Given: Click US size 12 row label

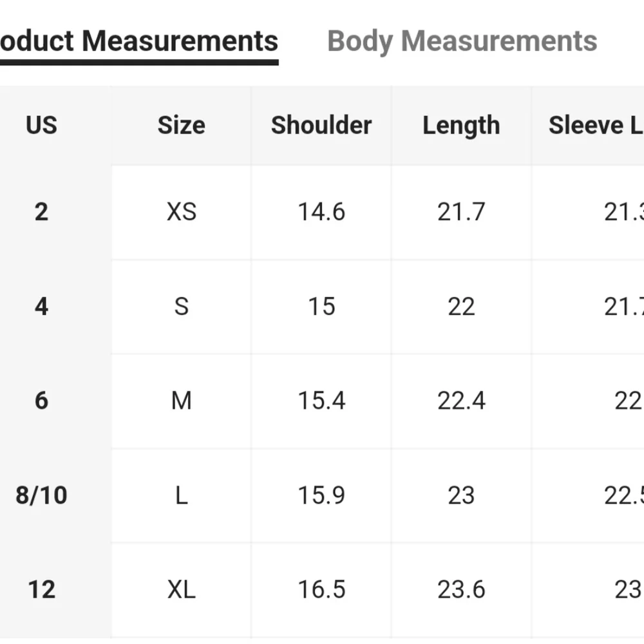Looking at the screenshot, I should (x=41, y=589).
